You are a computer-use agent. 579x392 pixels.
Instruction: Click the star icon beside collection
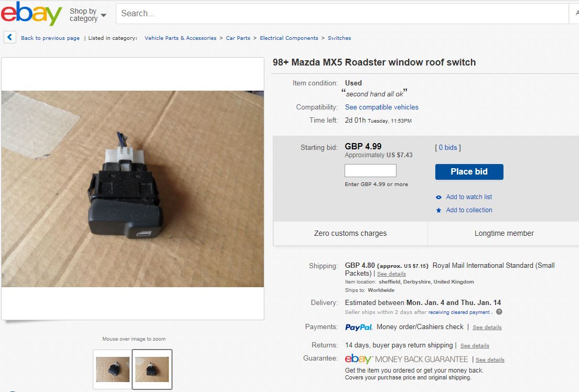click(438, 210)
